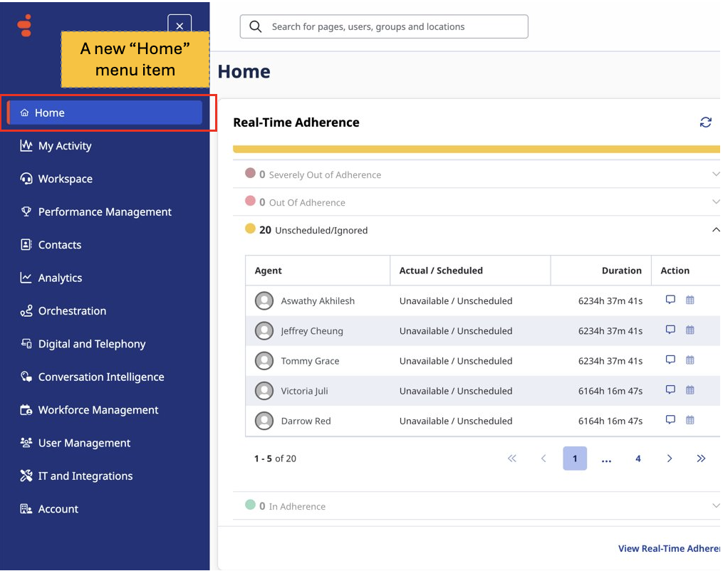Image resolution: width=728 pixels, height=571 pixels.
Task: Click the Genesys logo icon
Action: pyautogui.click(x=25, y=26)
